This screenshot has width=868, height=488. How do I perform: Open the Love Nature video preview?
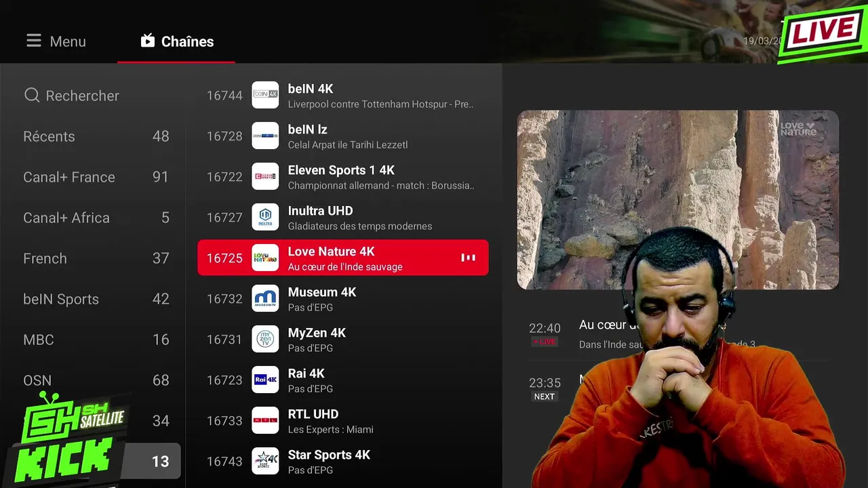click(678, 200)
